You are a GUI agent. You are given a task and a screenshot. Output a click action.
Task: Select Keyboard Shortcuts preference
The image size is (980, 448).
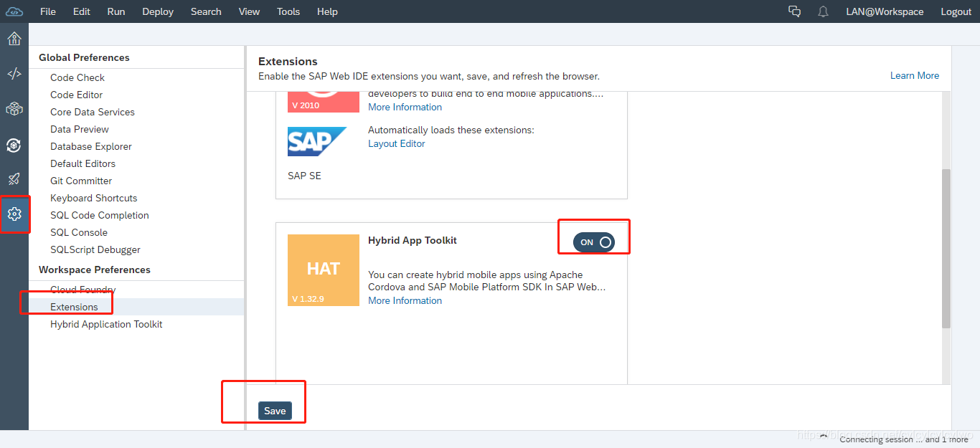94,198
